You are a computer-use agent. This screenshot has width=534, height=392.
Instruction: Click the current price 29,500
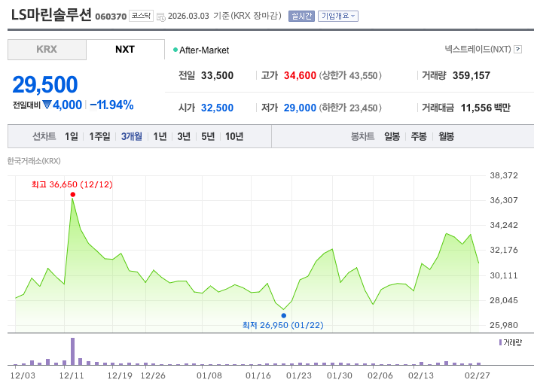(45, 84)
